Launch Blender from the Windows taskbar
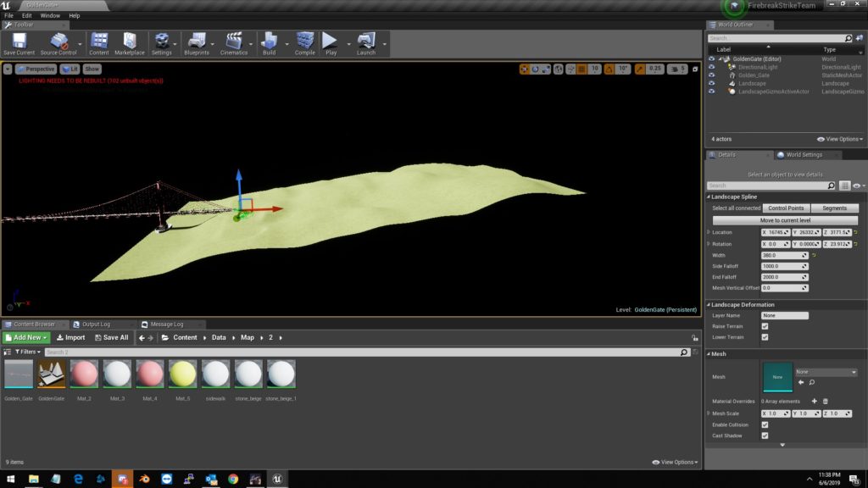 (x=144, y=479)
